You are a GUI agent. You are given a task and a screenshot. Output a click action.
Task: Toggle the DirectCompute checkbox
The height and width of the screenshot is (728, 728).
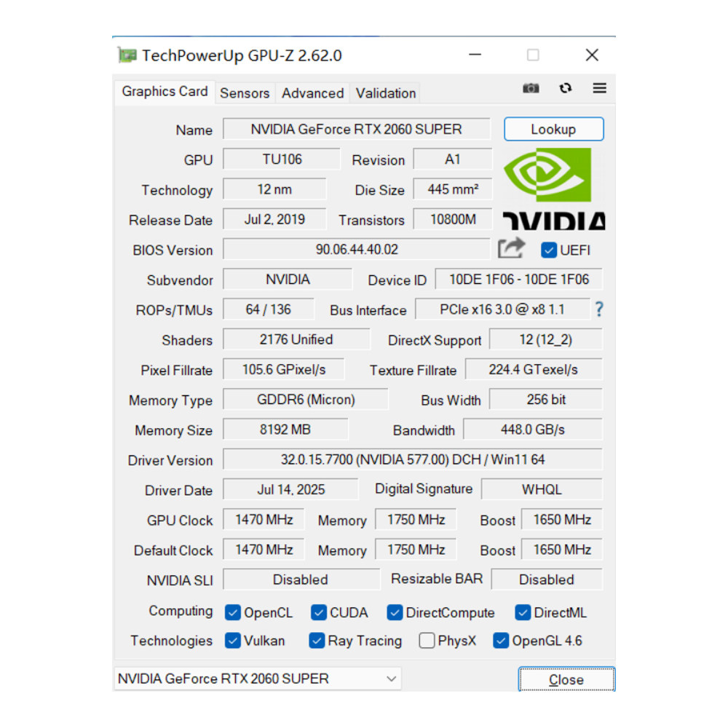pos(395,612)
